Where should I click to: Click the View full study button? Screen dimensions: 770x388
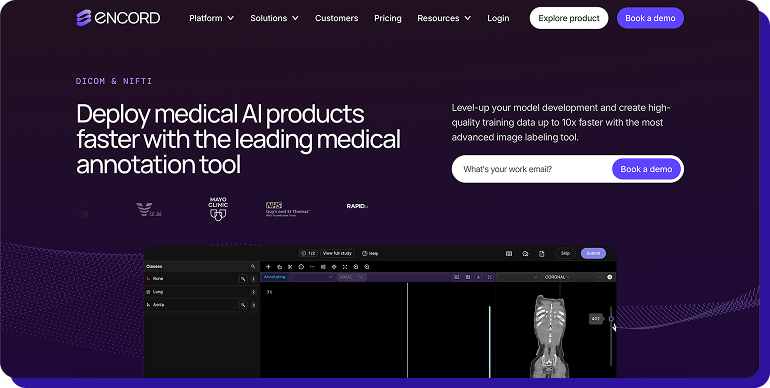click(x=337, y=253)
